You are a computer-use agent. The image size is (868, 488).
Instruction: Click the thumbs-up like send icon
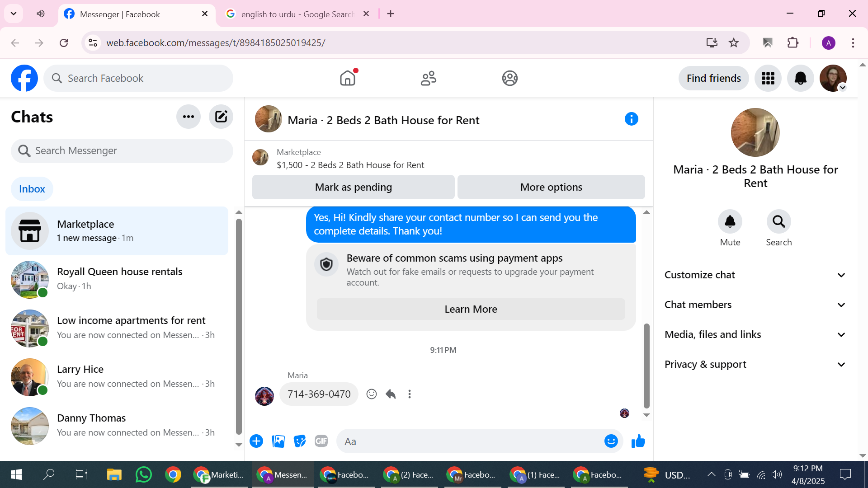(638, 441)
